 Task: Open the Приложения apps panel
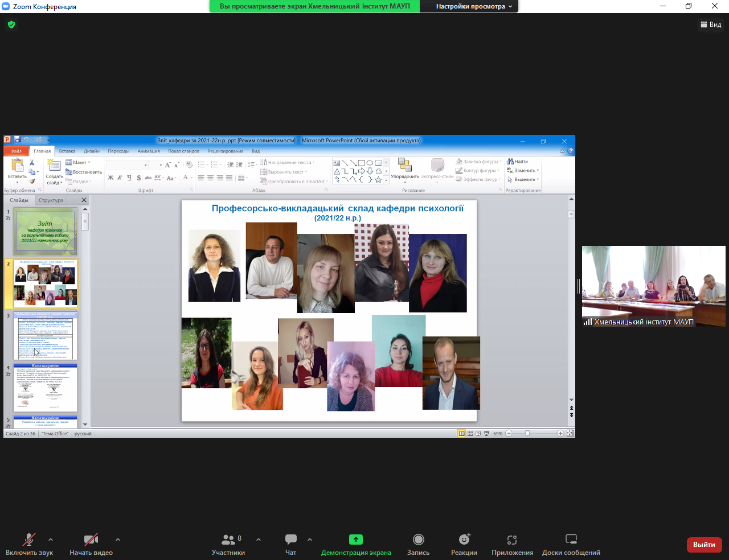[512, 545]
